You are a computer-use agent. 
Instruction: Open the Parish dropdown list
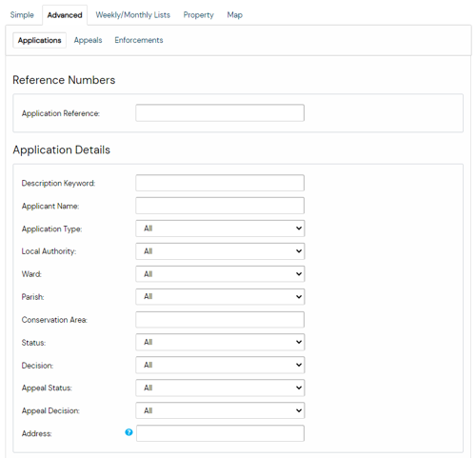click(220, 296)
